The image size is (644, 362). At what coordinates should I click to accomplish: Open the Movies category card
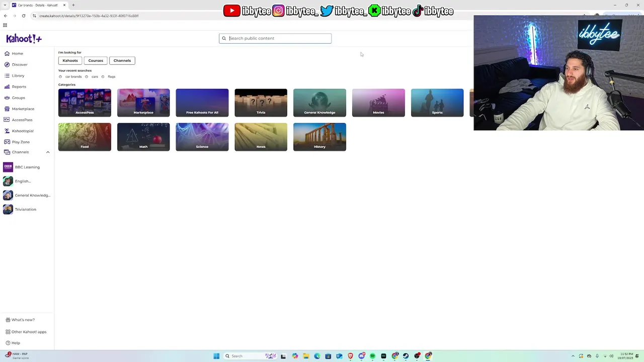[378, 103]
